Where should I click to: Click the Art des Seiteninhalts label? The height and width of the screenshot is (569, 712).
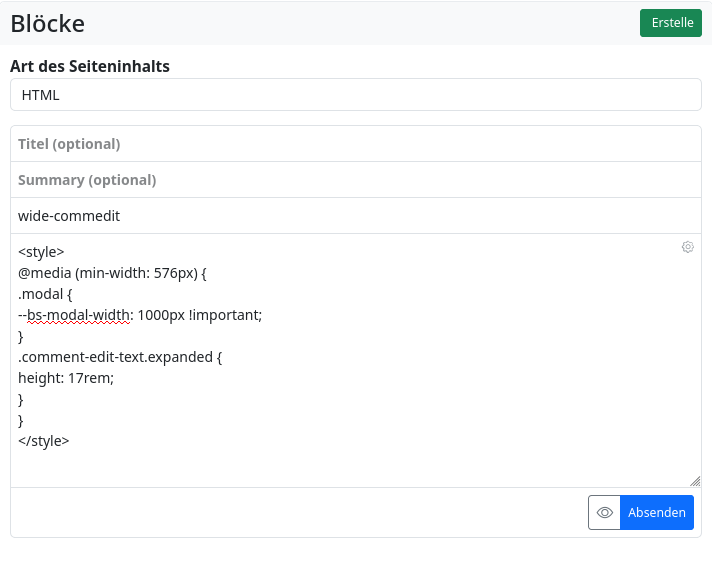(90, 67)
